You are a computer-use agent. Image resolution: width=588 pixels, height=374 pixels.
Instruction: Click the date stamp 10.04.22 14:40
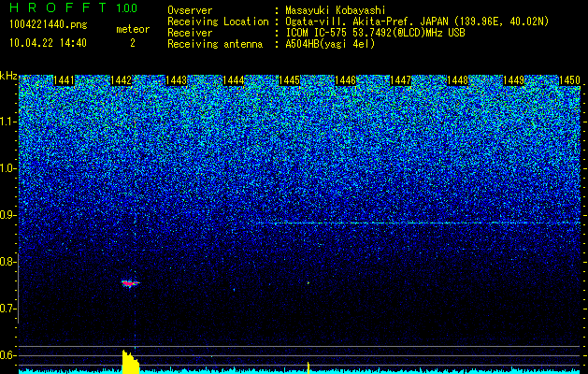(48, 43)
